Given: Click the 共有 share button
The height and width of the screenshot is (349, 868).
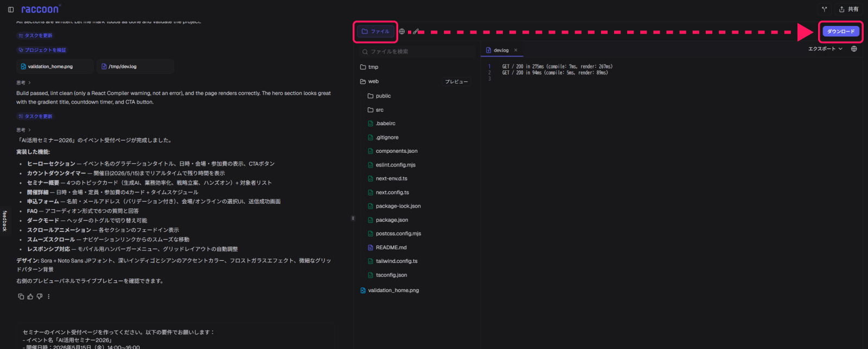Looking at the screenshot, I should pyautogui.click(x=849, y=9).
